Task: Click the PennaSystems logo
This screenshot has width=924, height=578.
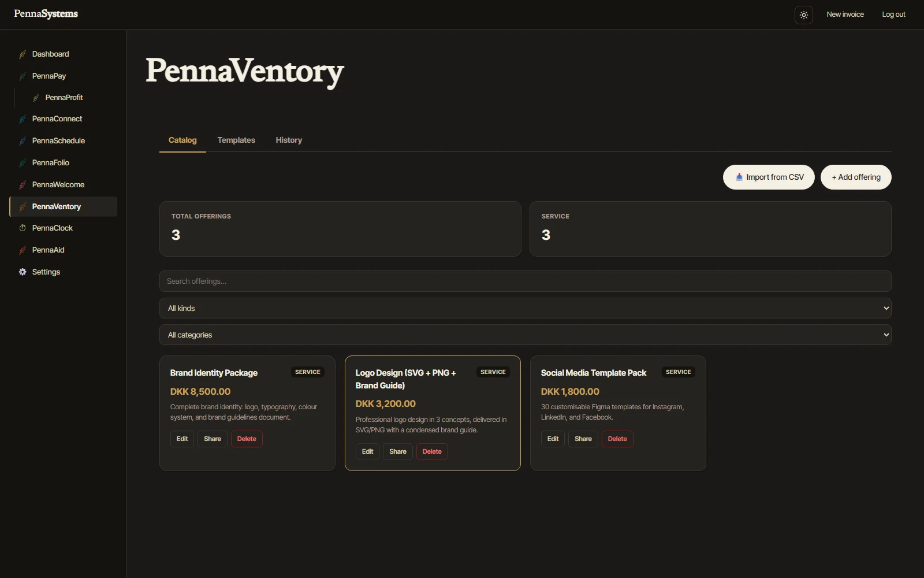Action: click(46, 14)
